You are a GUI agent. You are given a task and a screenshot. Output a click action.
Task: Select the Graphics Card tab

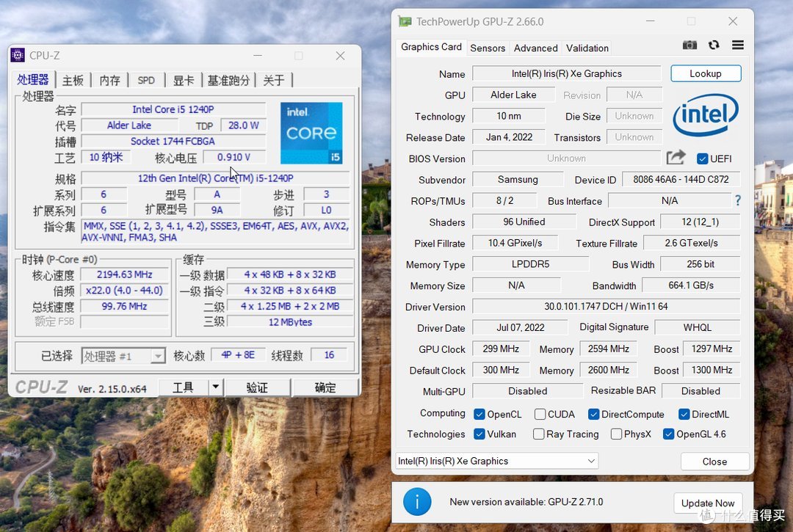click(431, 47)
